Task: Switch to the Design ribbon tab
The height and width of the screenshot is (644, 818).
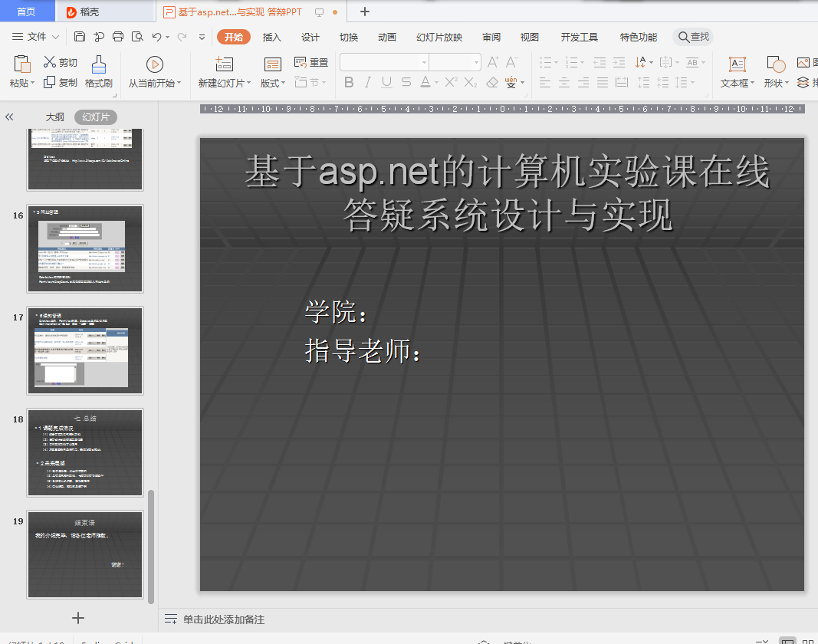Action: pyautogui.click(x=310, y=37)
